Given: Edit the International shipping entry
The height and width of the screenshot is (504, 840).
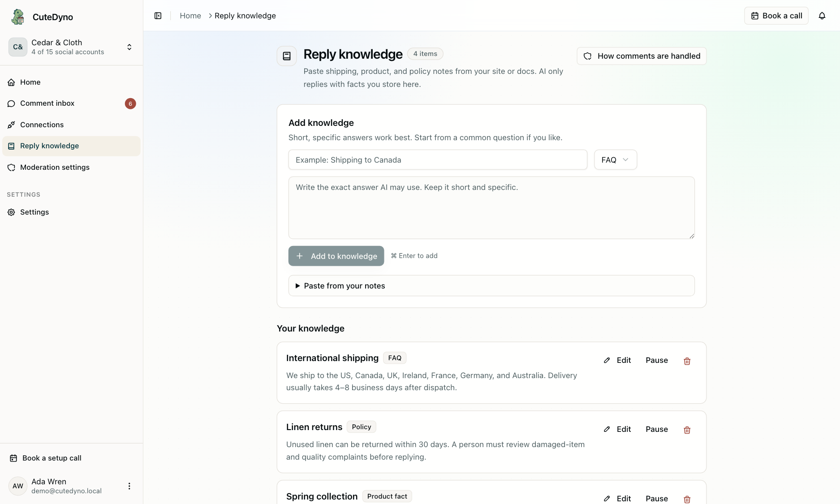Looking at the screenshot, I should pyautogui.click(x=617, y=360).
